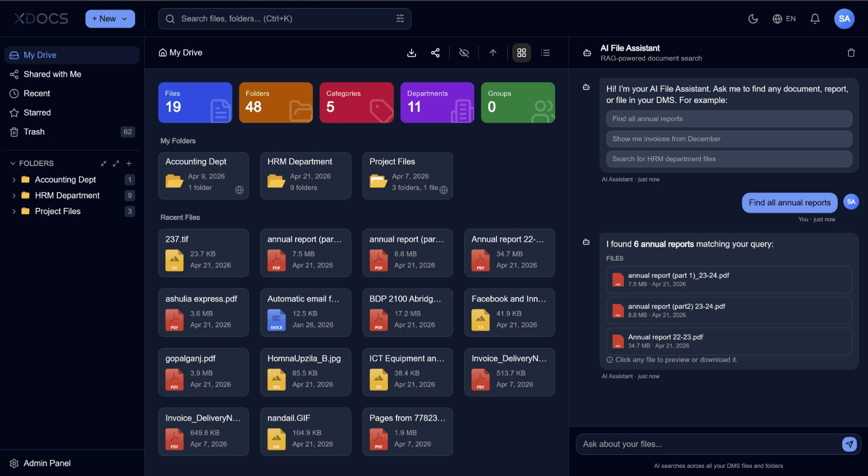Collapse the FOLDERS section chevron
Screen dimensions: 868x476
(x=13, y=163)
